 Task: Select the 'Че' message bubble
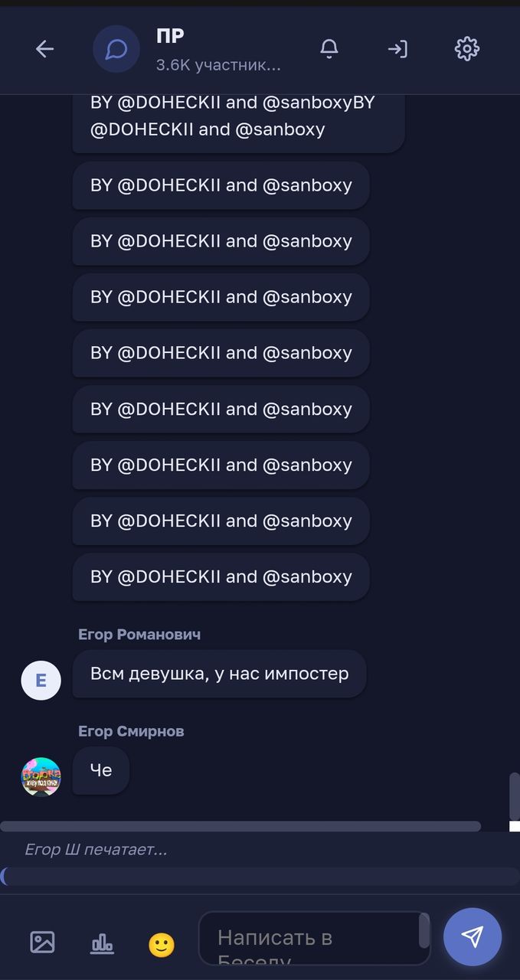click(101, 770)
